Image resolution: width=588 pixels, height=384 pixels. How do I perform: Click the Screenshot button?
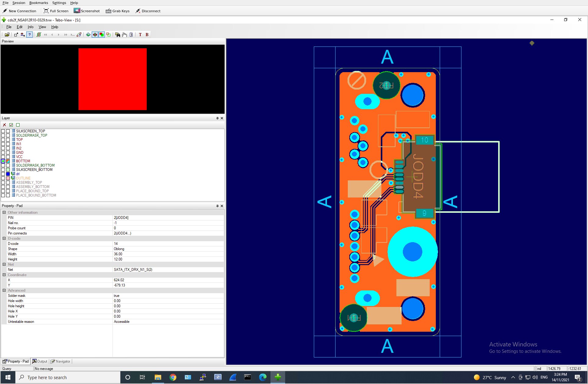[87, 11]
